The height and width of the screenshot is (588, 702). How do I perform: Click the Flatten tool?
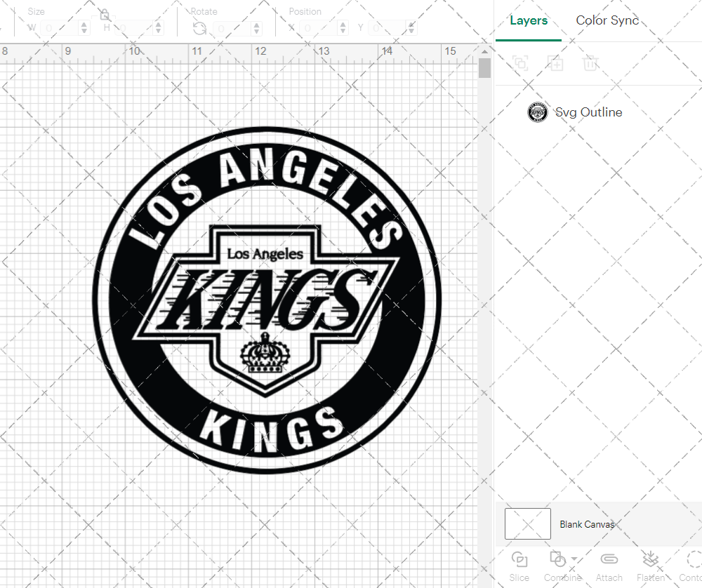651,566
